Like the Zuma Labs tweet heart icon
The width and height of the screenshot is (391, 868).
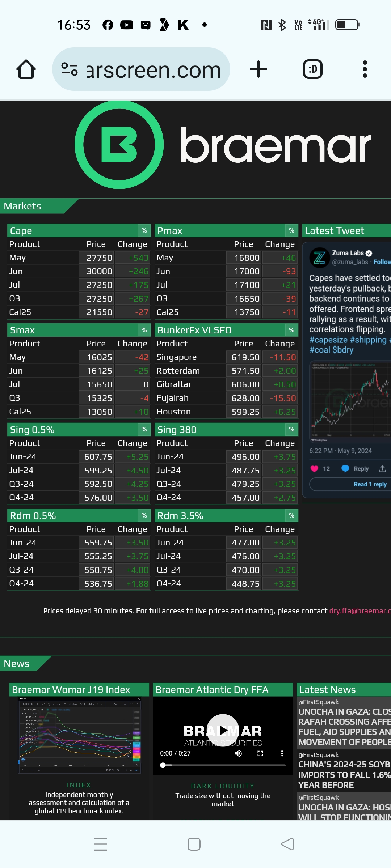click(314, 469)
